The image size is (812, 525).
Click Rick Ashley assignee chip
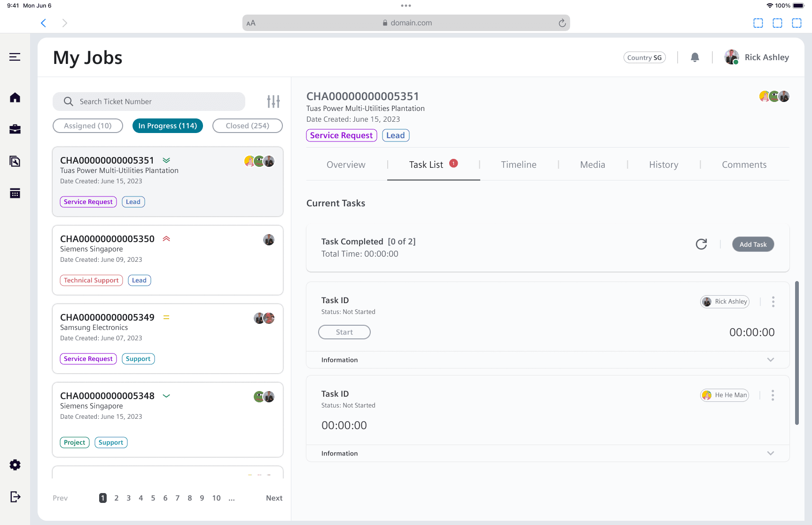pyautogui.click(x=725, y=302)
